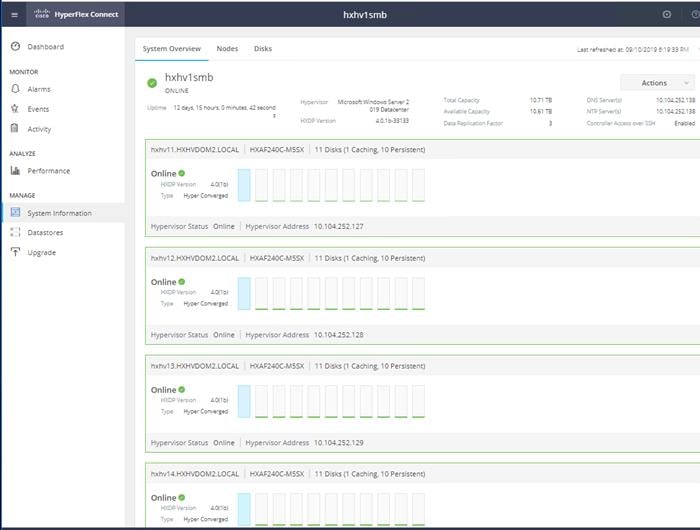Open the Actions dropdown
This screenshot has width=700, height=530.
[657, 83]
